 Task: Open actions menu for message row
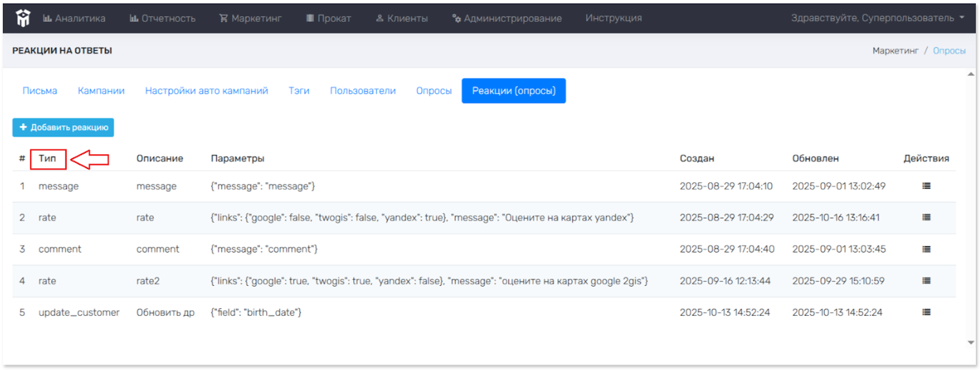coord(926,186)
